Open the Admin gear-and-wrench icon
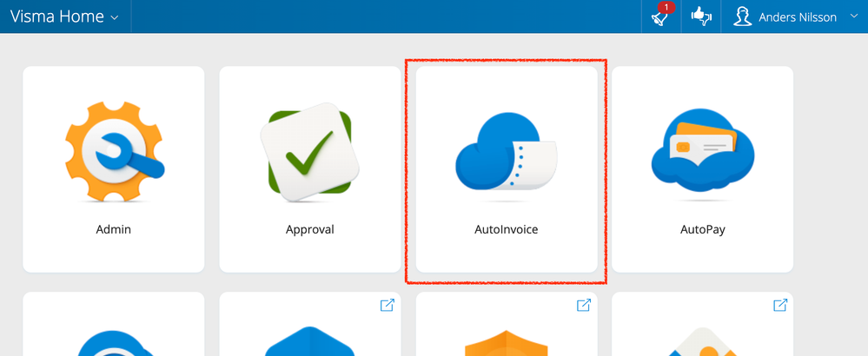This screenshot has height=356, width=868. click(114, 152)
